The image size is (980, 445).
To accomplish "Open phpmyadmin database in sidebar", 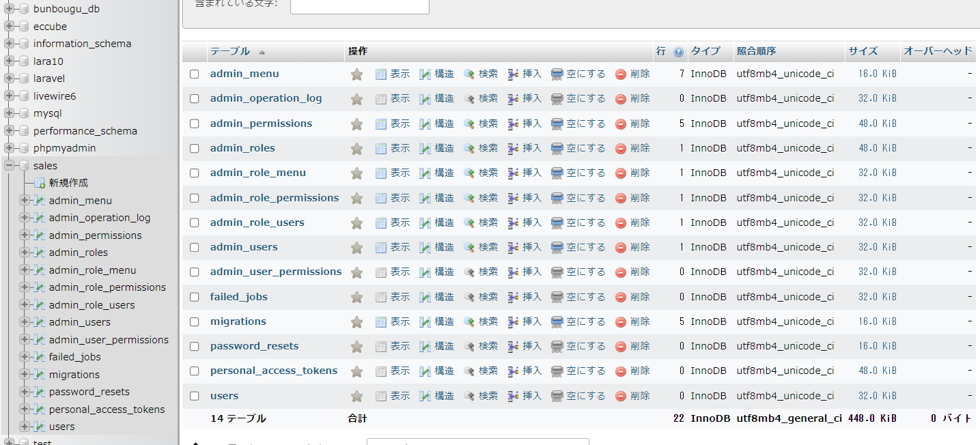I will coord(64,148).
